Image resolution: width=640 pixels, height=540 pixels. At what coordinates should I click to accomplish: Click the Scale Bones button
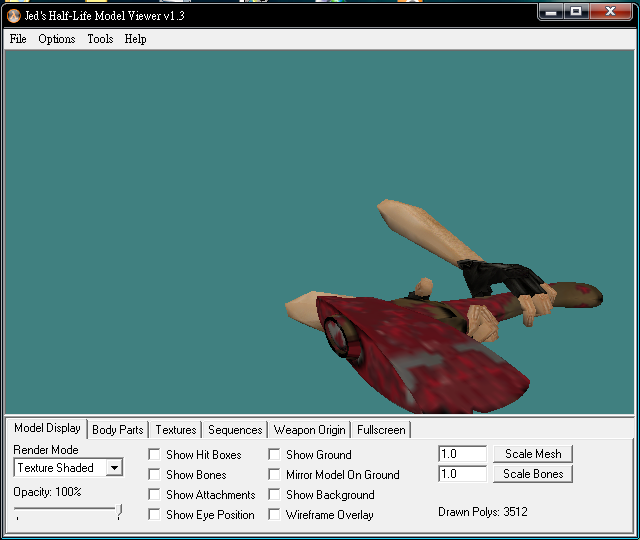coord(533,474)
